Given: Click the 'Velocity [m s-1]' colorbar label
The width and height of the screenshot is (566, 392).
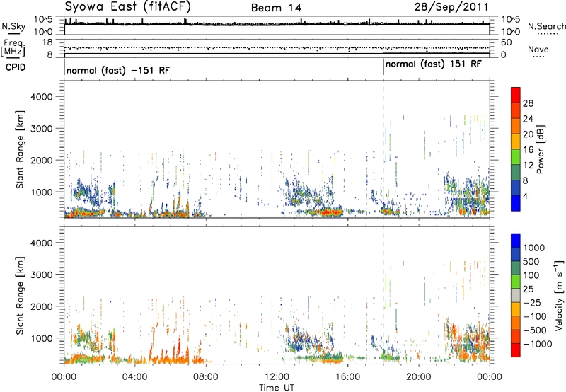Looking at the screenshot, I should [560, 295].
